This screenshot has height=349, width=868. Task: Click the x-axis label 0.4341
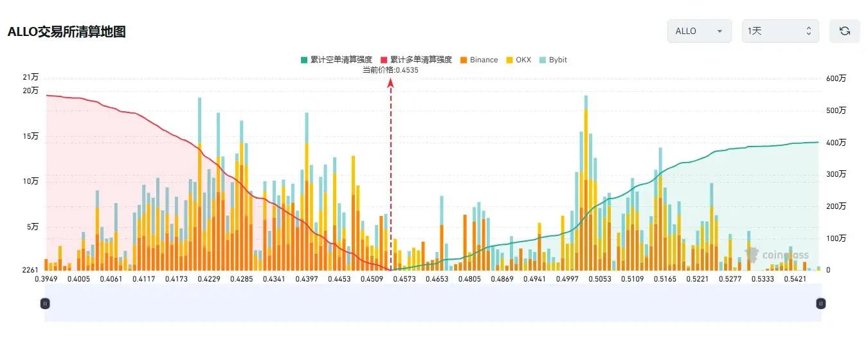click(x=275, y=279)
